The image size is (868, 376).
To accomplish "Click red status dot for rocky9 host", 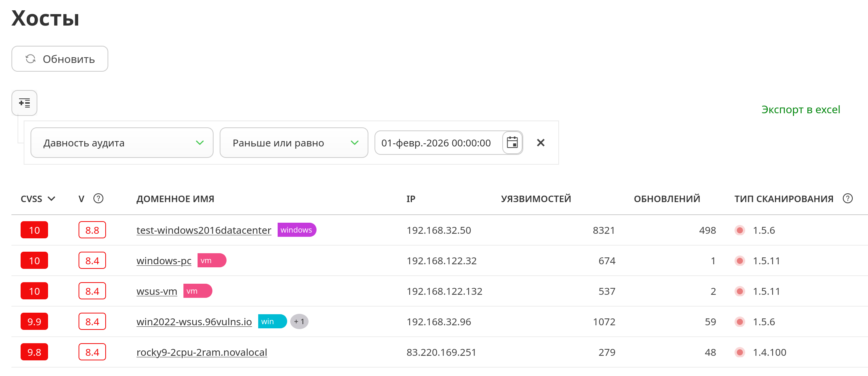I will (739, 352).
